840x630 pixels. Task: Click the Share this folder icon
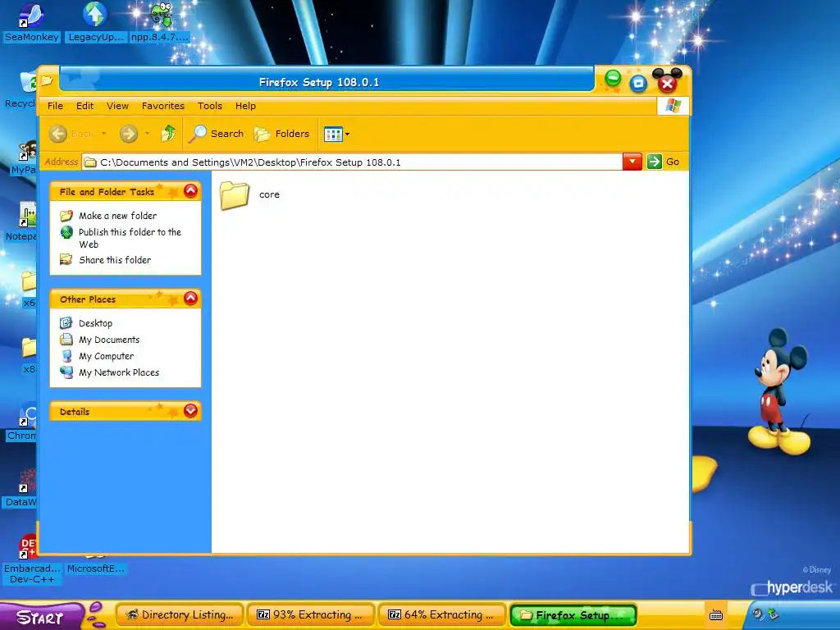[x=66, y=260]
